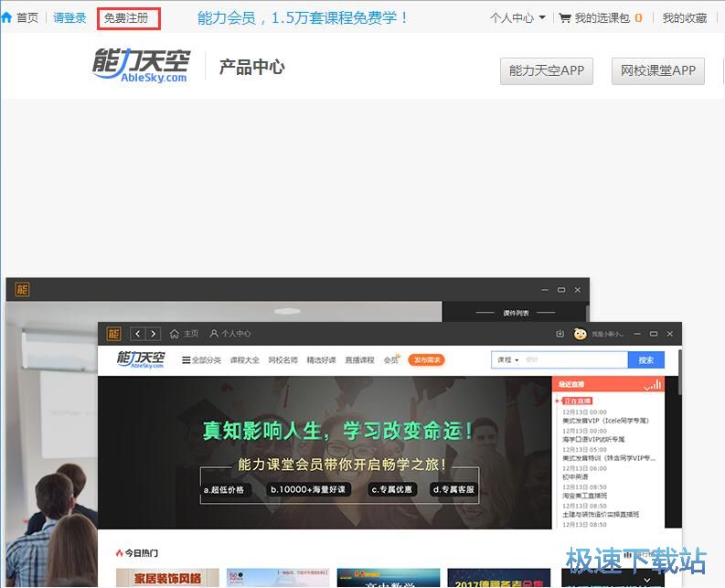Screen dimensions: 725x588
Task: Click the flame icon beside 今日热门
Action: coord(120,553)
